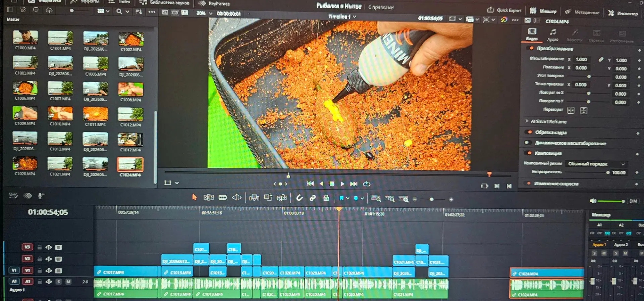Select the arrow Selection Mode tool
The width and height of the screenshot is (644, 301).
pyautogui.click(x=194, y=197)
